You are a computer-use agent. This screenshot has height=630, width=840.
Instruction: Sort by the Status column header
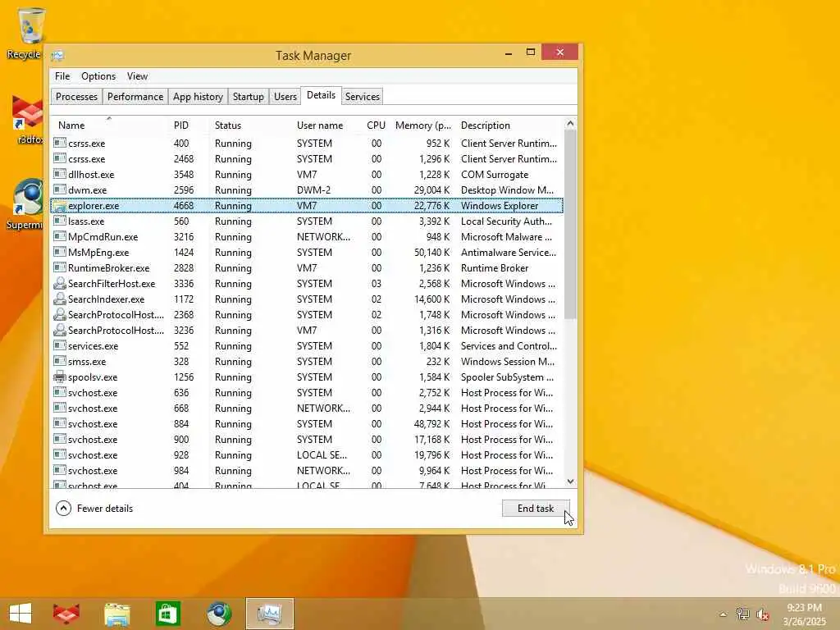pos(250,125)
